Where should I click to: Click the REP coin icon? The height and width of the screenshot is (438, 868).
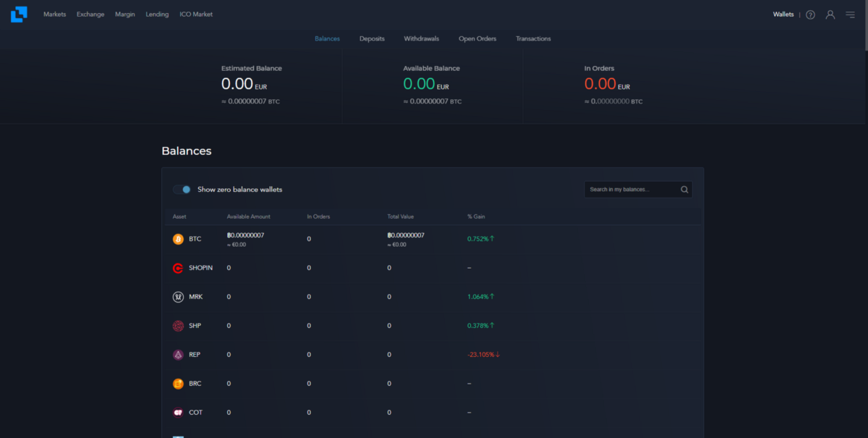pyautogui.click(x=178, y=355)
